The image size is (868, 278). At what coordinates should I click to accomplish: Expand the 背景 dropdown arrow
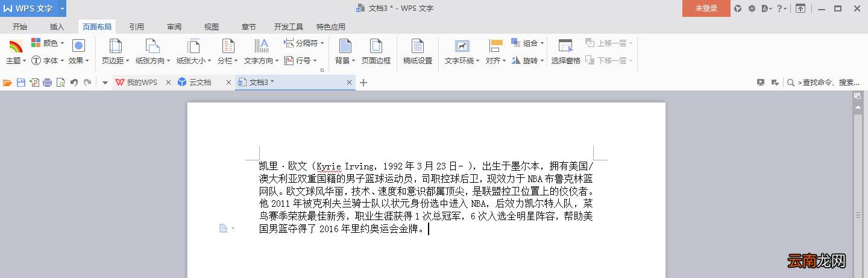tap(354, 61)
